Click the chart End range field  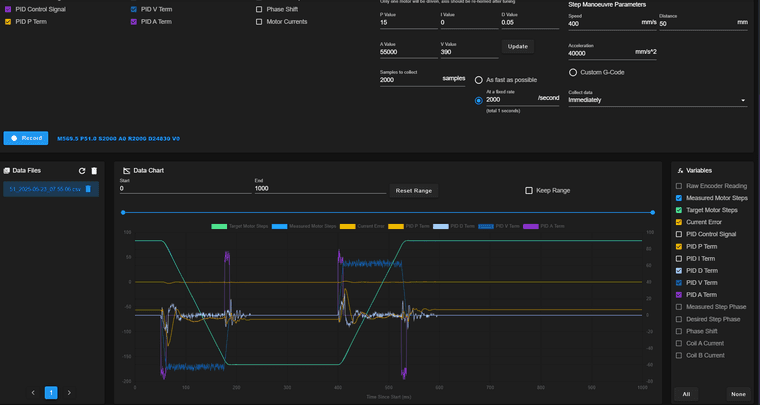[x=320, y=189]
